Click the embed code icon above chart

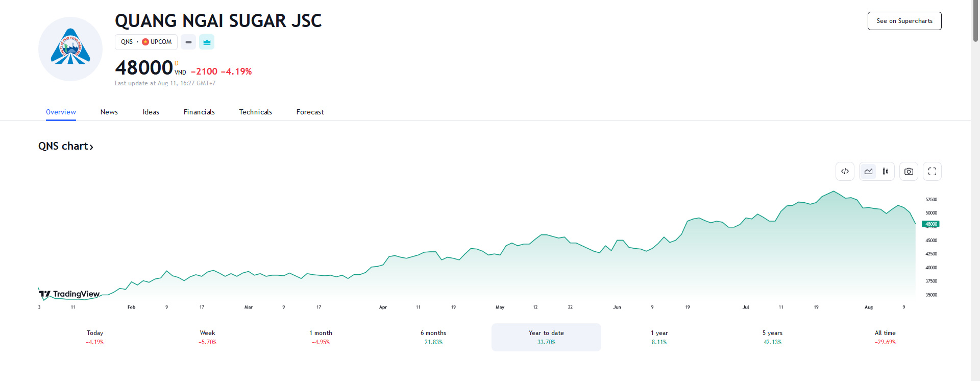click(x=845, y=172)
